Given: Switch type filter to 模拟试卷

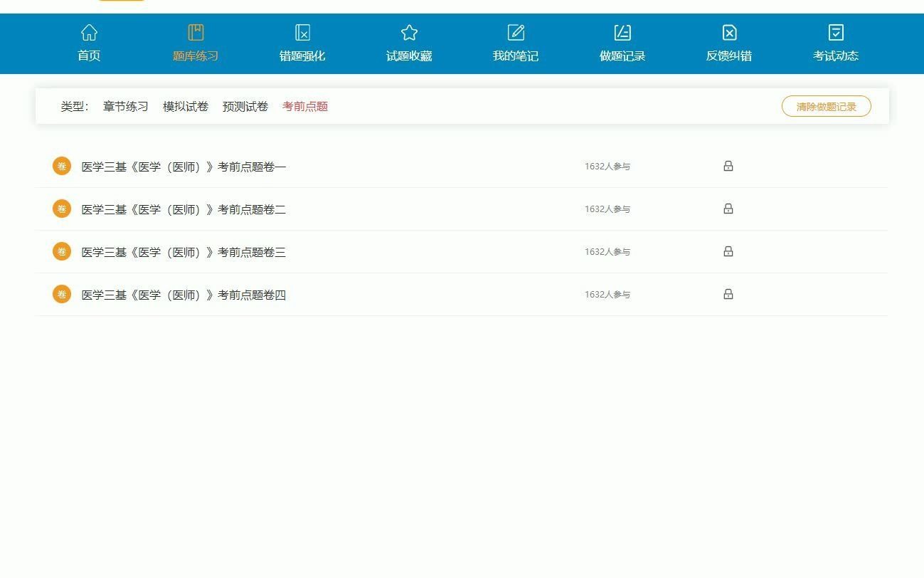Looking at the screenshot, I should point(186,106).
